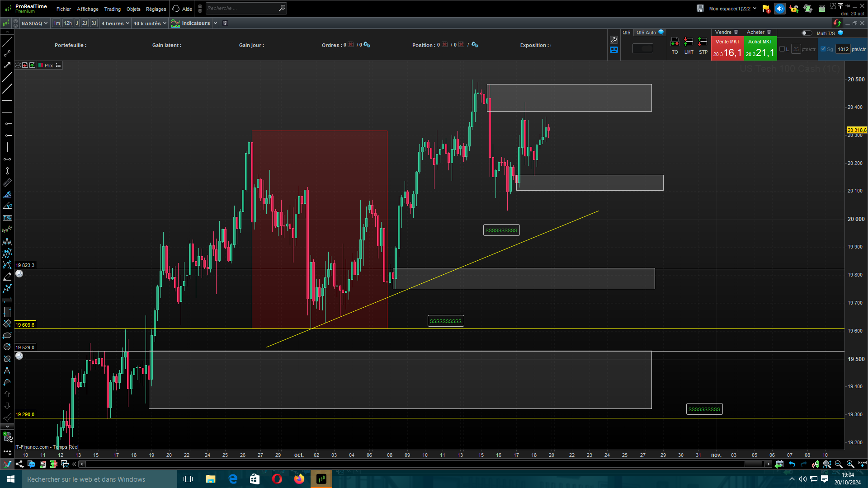The width and height of the screenshot is (868, 488).
Task: Open the 4 heures timeframe dropdown
Action: [x=115, y=23]
